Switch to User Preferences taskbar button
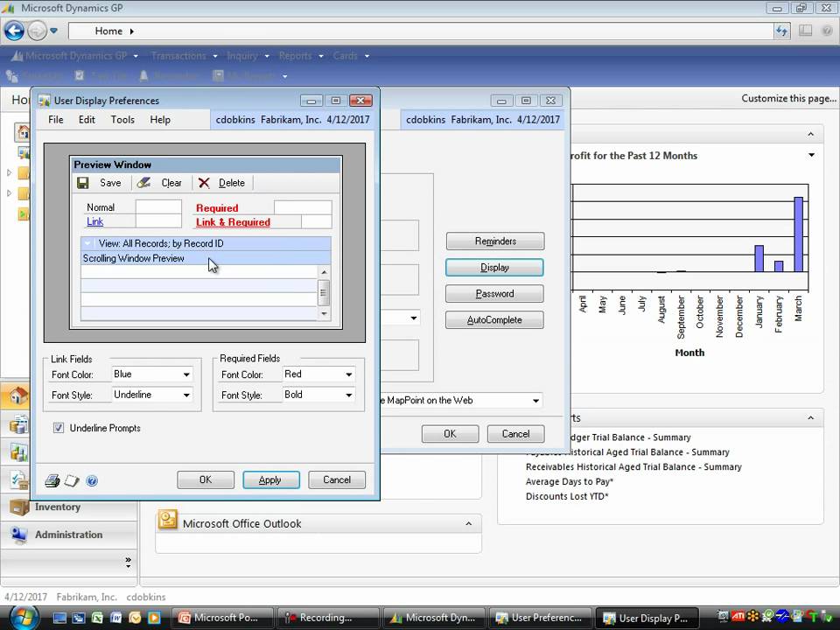This screenshot has width=840, height=630. click(x=540, y=618)
